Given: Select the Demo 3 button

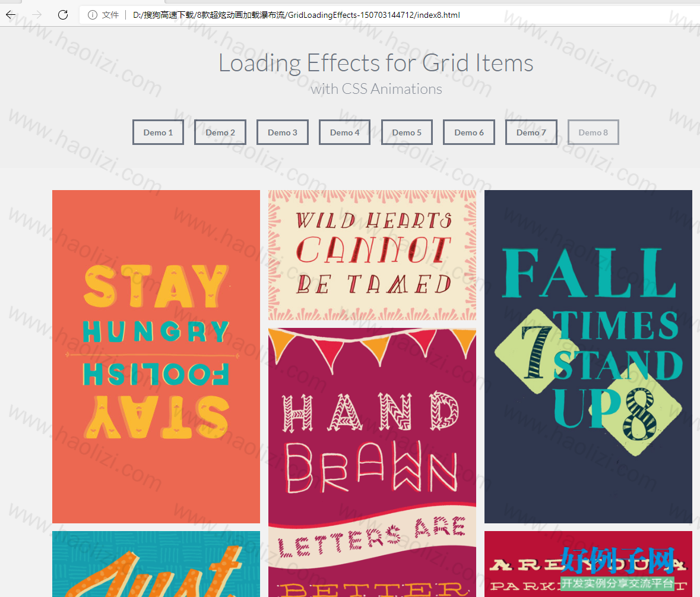Looking at the screenshot, I should point(282,132).
